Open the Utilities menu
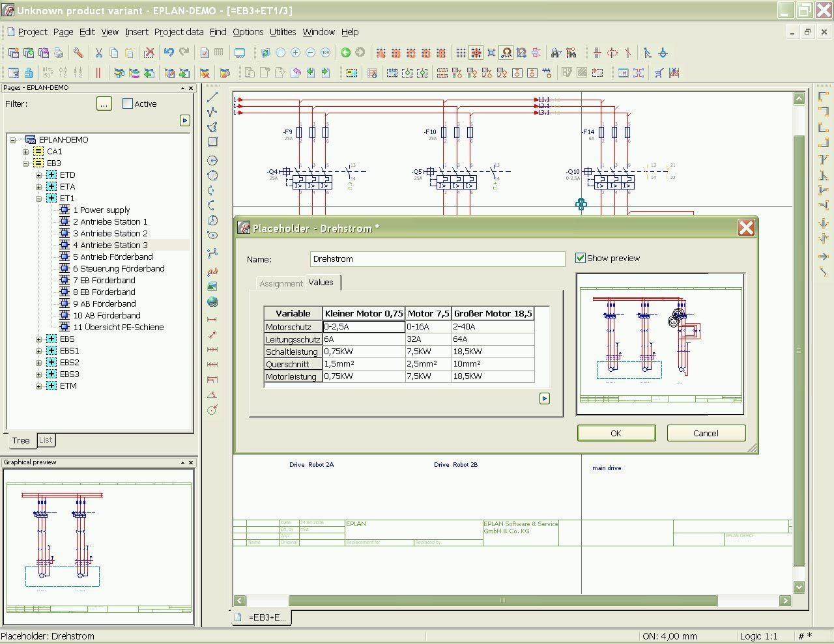The width and height of the screenshot is (834, 644). [282, 32]
